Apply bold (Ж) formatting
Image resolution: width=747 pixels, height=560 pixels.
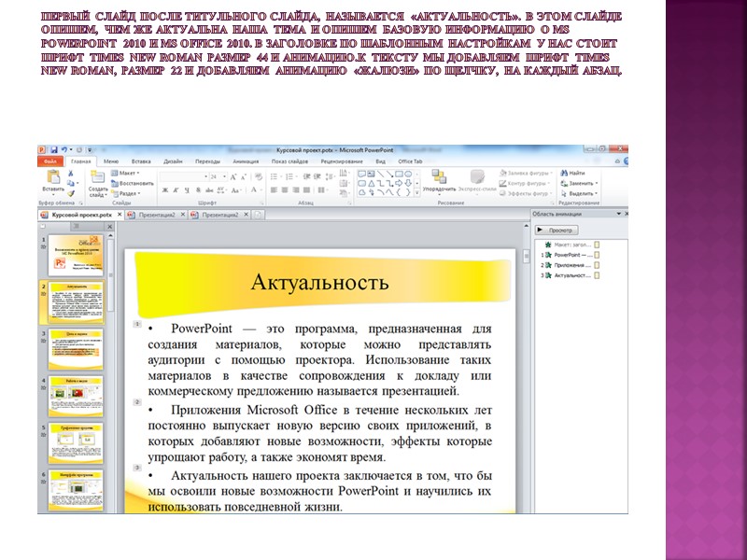(x=165, y=190)
